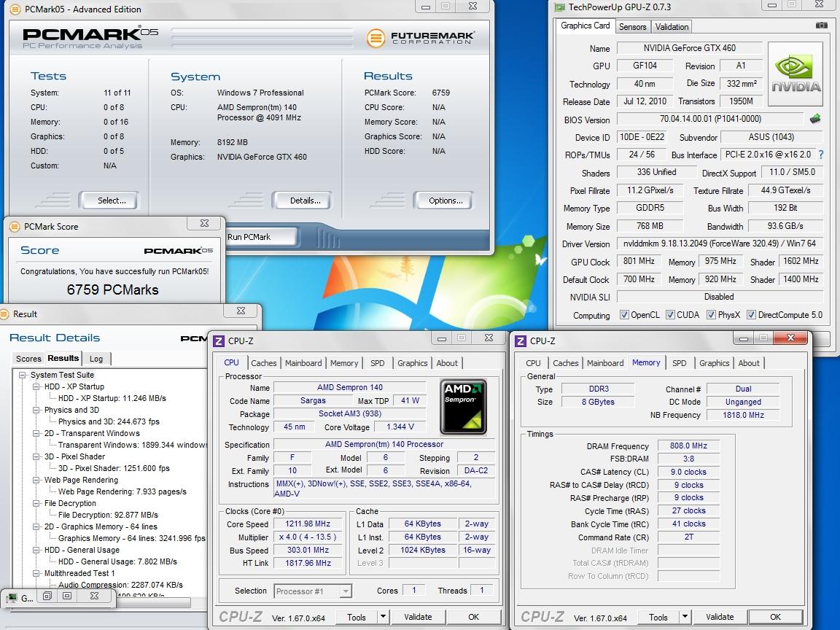This screenshot has height=630, width=840.
Task: Click the Graphics tab in left CPU-Z
Action: pos(413,363)
